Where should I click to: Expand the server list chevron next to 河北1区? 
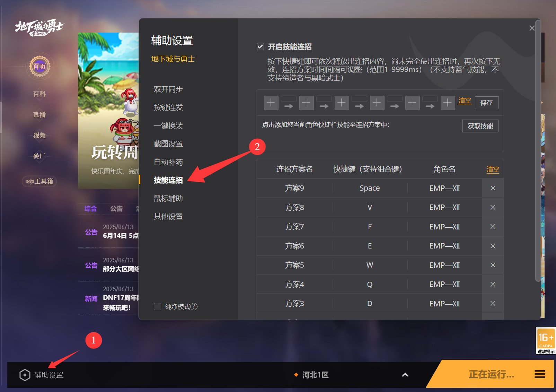(405, 375)
